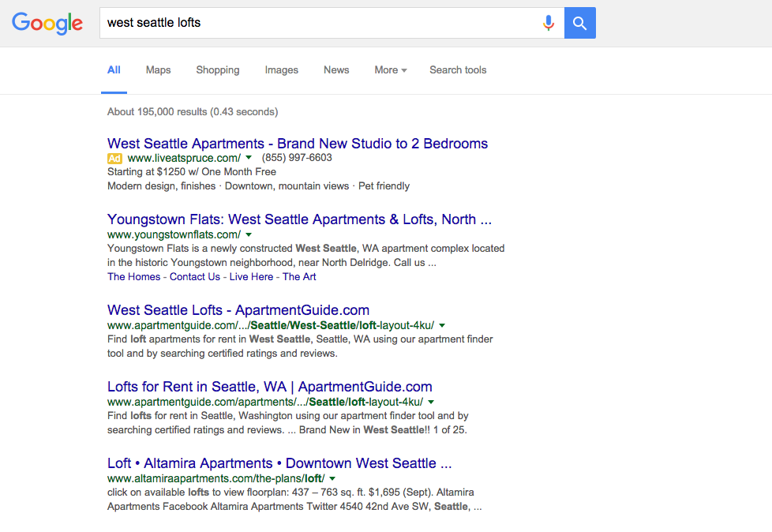Open 'Loft • Altamira Apartments' result
772x532 pixels.
(x=279, y=463)
